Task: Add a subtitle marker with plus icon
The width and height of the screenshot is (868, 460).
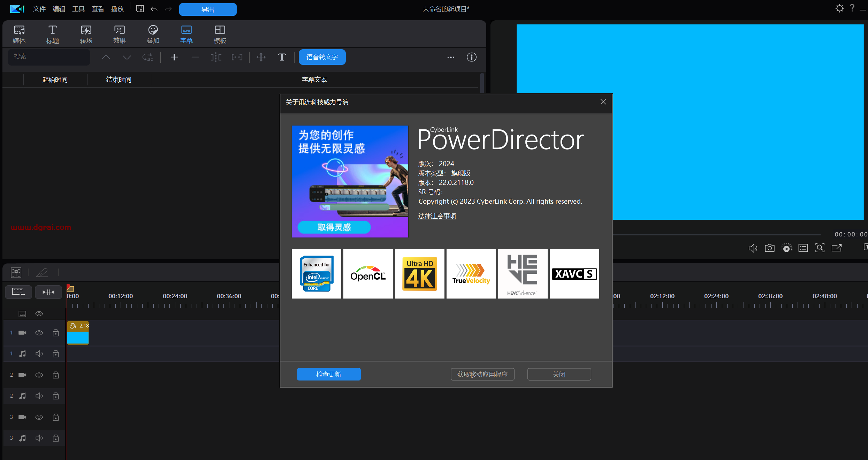Action: tap(174, 57)
